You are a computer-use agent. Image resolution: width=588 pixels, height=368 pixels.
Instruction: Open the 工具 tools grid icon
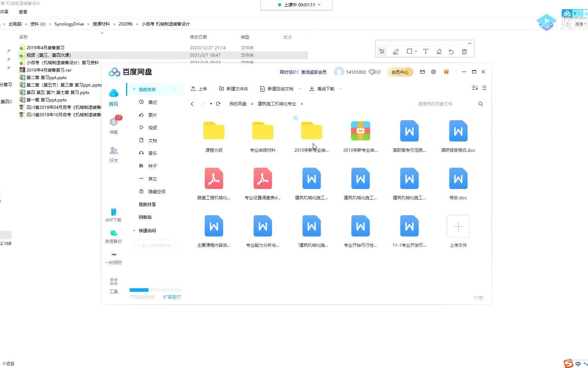pyautogui.click(x=114, y=281)
